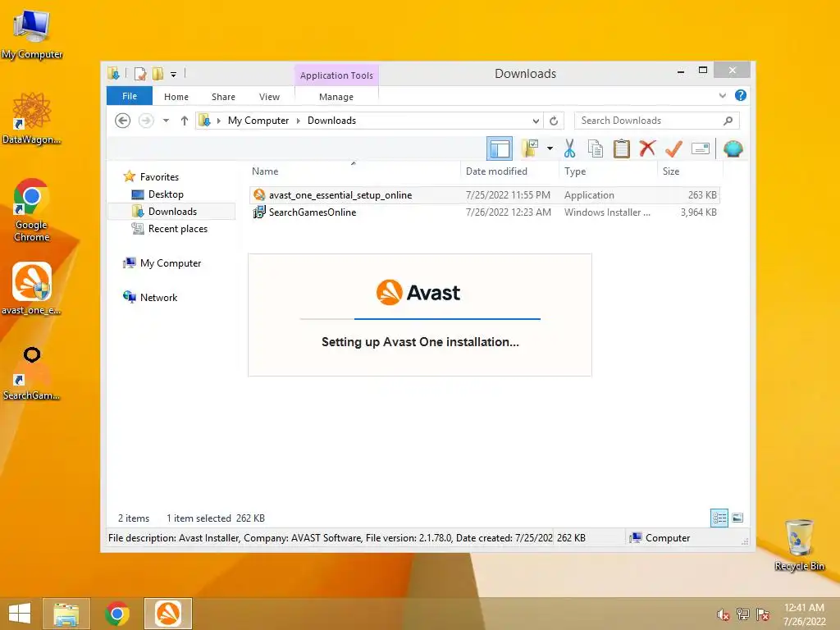Click the Avast progress bar in installer
The width and height of the screenshot is (840, 630).
tap(420, 319)
